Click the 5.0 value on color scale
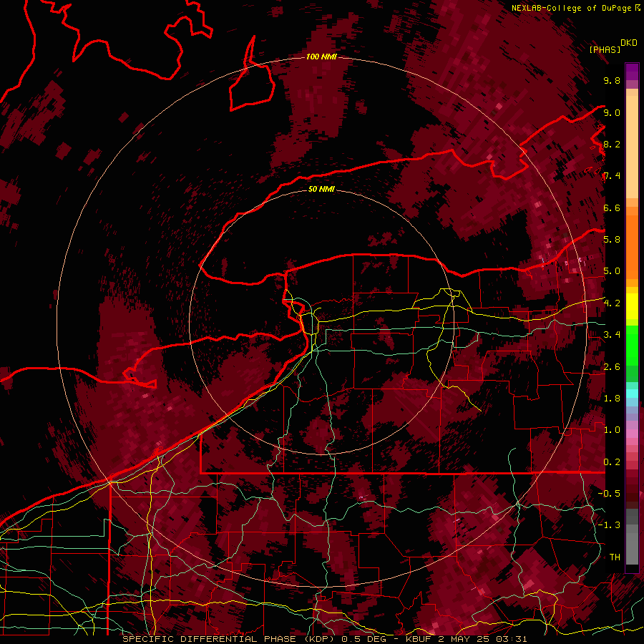Viewport: 644px width, 644px height. [612, 271]
